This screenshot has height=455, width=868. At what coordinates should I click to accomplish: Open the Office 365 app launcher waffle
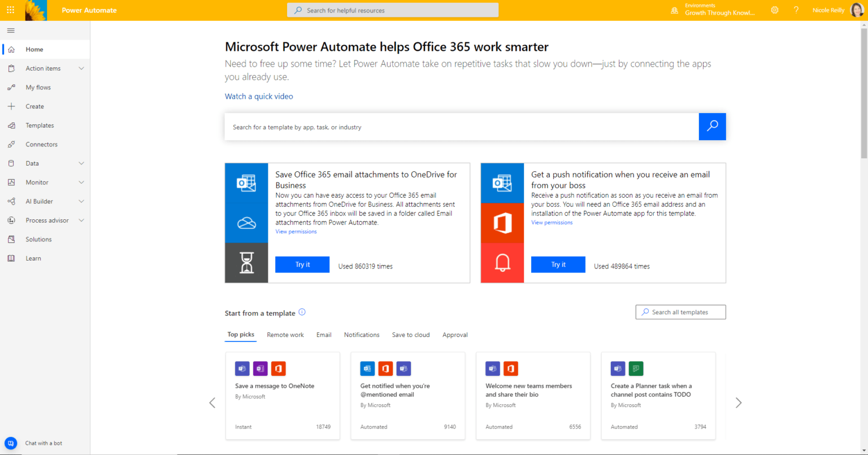pyautogui.click(x=10, y=10)
